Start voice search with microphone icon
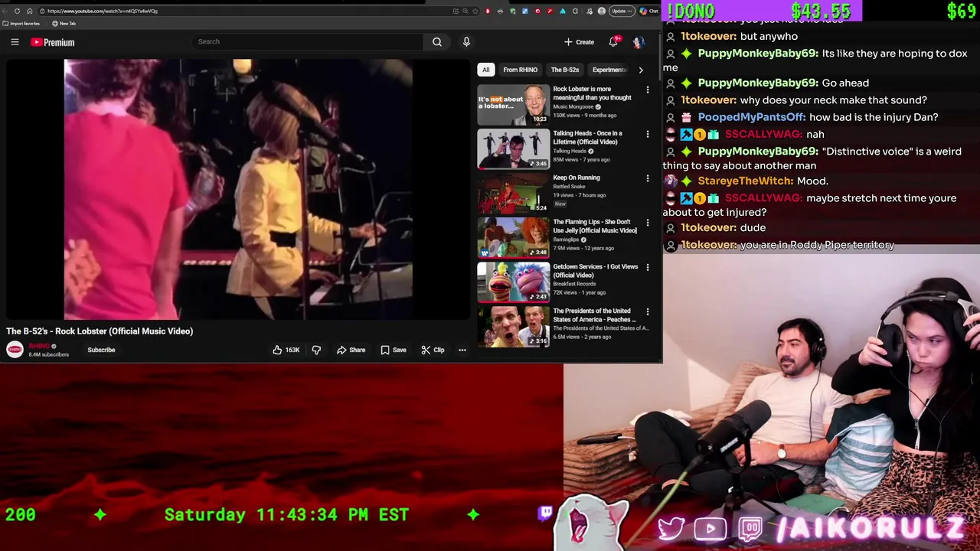The height and width of the screenshot is (551, 980). [466, 42]
